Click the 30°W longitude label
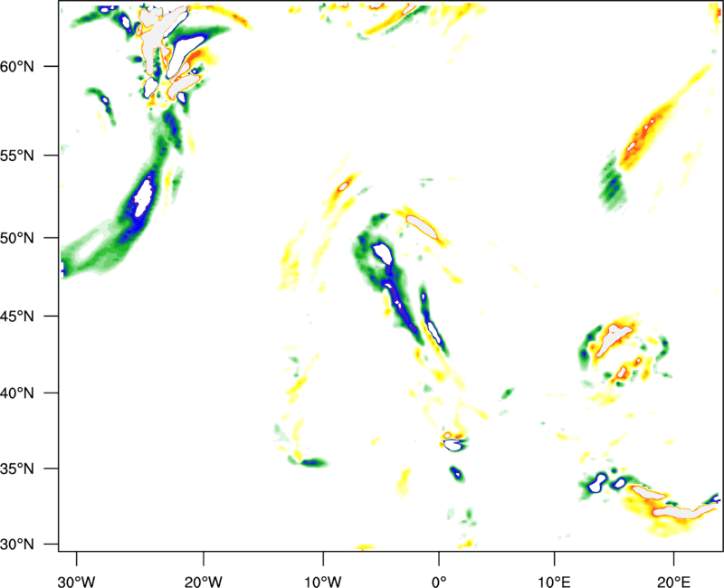 tap(77, 582)
